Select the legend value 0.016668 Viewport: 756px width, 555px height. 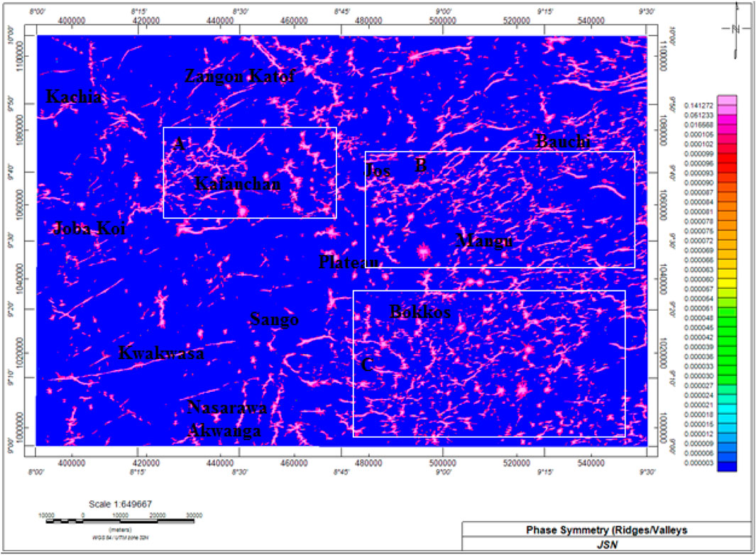click(698, 125)
